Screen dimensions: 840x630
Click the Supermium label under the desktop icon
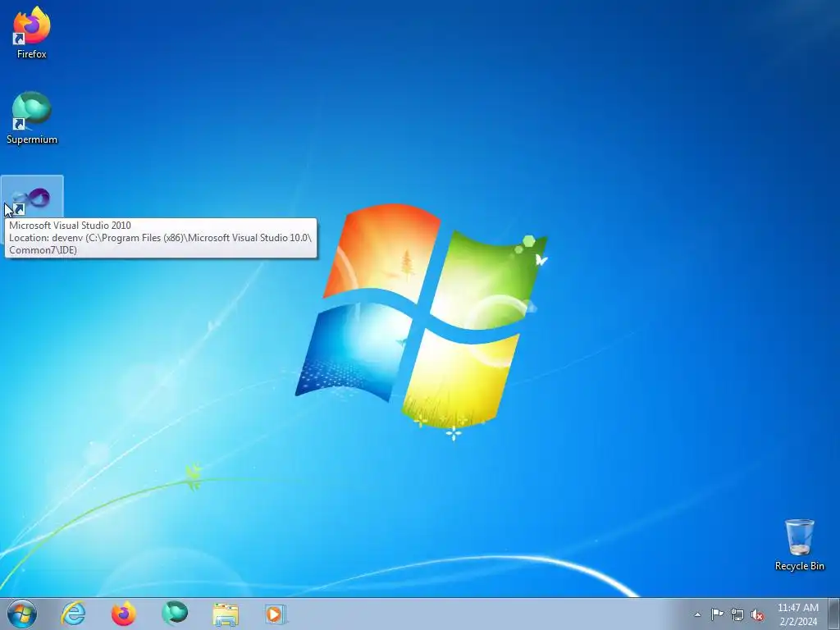32,139
